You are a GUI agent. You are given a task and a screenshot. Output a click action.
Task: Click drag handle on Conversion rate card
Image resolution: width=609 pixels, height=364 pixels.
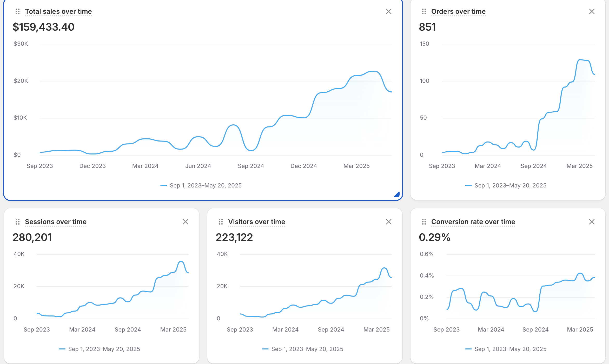tap(424, 222)
